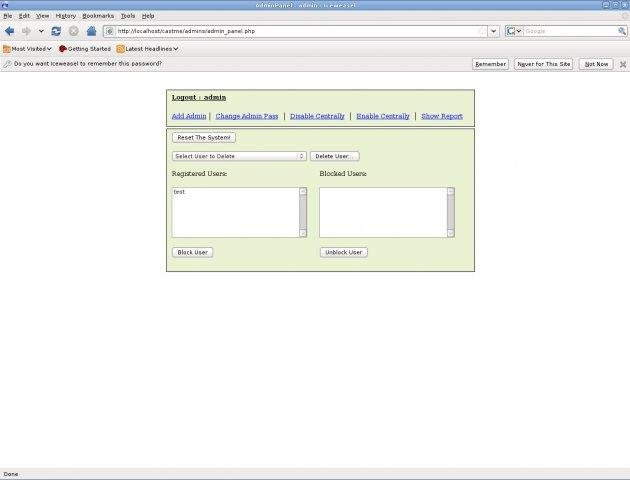Click the URL address field
The height and width of the screenshot is (480, 630).
(297, 31)
